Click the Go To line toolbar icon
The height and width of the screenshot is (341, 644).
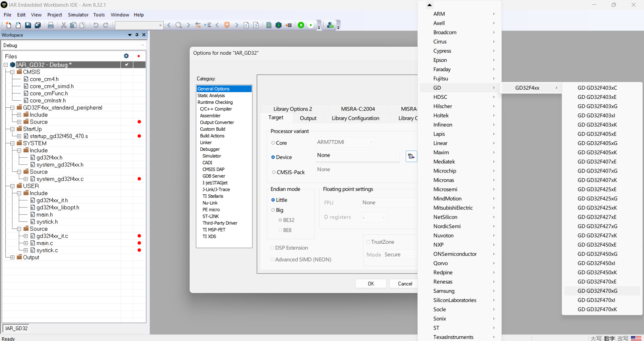208,25
